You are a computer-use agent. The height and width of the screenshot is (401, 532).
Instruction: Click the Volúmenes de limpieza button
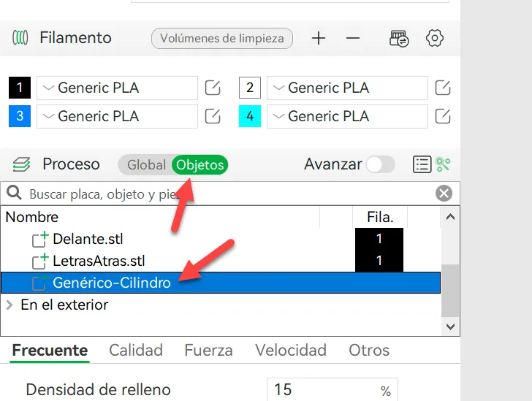tap(222, 38)
